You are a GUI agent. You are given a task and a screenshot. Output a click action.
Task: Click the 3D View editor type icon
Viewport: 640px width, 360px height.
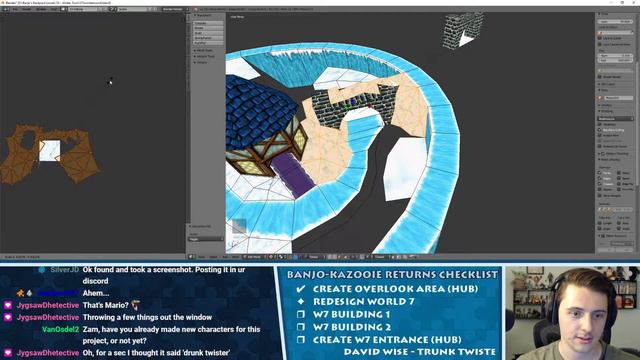coord(191,257)
